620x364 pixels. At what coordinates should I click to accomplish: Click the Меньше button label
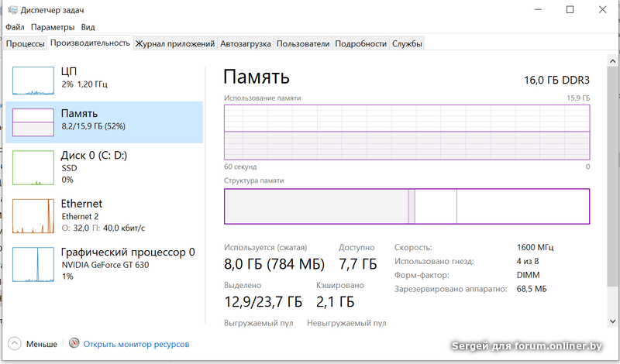pos(42,344)
